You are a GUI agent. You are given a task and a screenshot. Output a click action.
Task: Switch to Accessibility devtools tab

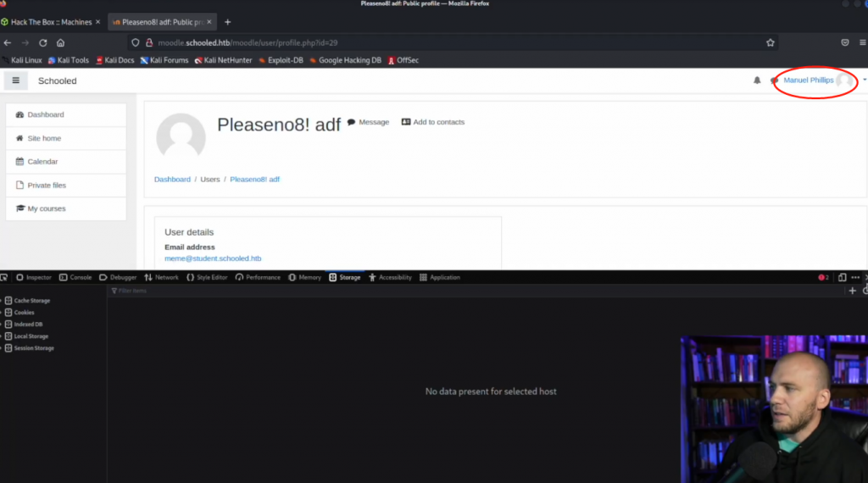pos(390,278)
